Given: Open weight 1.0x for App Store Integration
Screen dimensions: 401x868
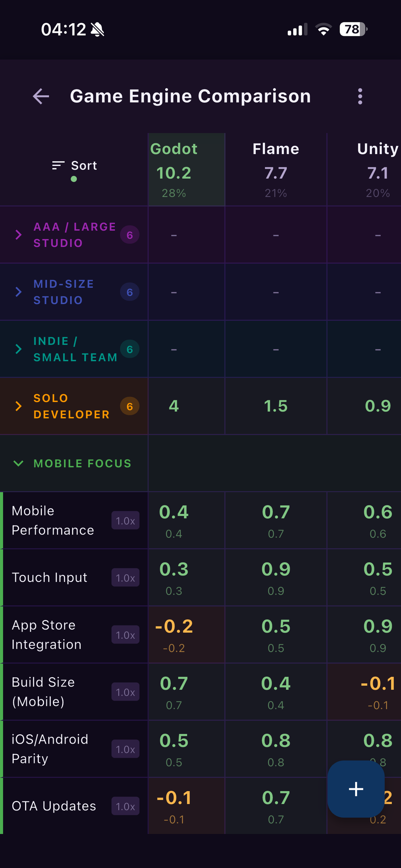Looking at the screenshot, I should click(125, 635).
